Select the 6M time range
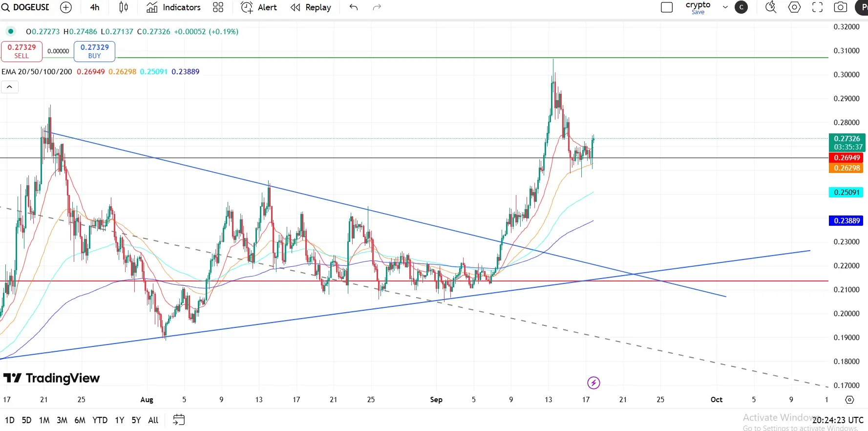The height and width of the screenshot is (431, 868). coord(80,420)
